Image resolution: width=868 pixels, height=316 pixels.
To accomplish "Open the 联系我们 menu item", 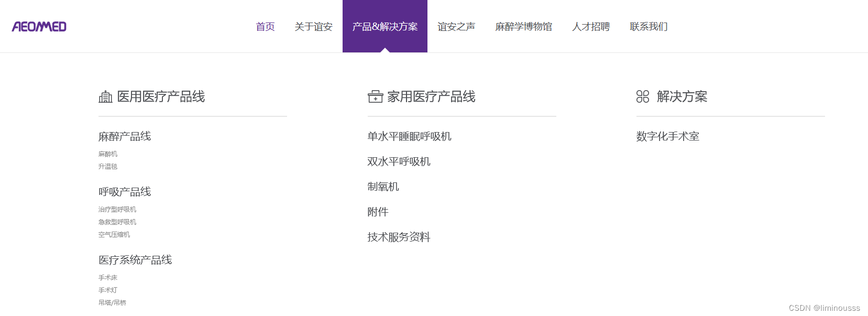I will [649, 26].
